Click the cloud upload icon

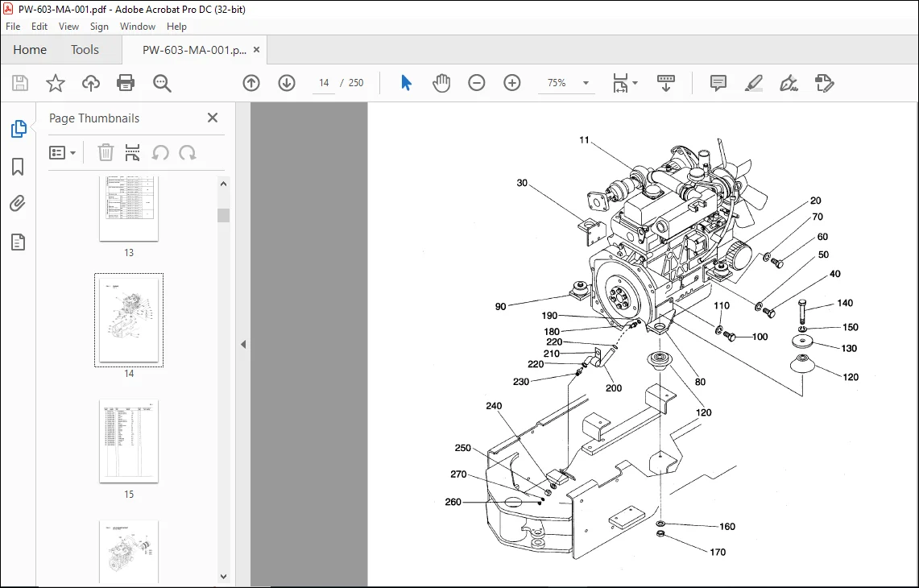pyautogui.click(x=91, y=83)
